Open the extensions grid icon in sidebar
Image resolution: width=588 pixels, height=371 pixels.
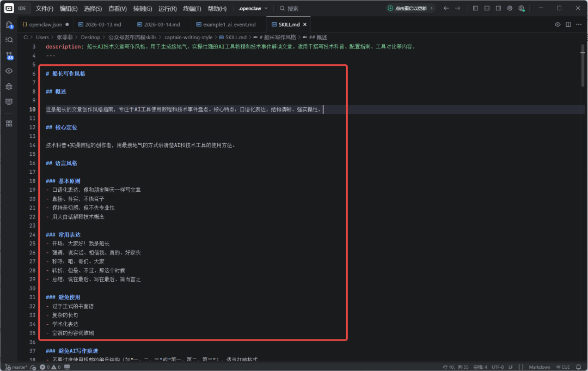[9, 124]
